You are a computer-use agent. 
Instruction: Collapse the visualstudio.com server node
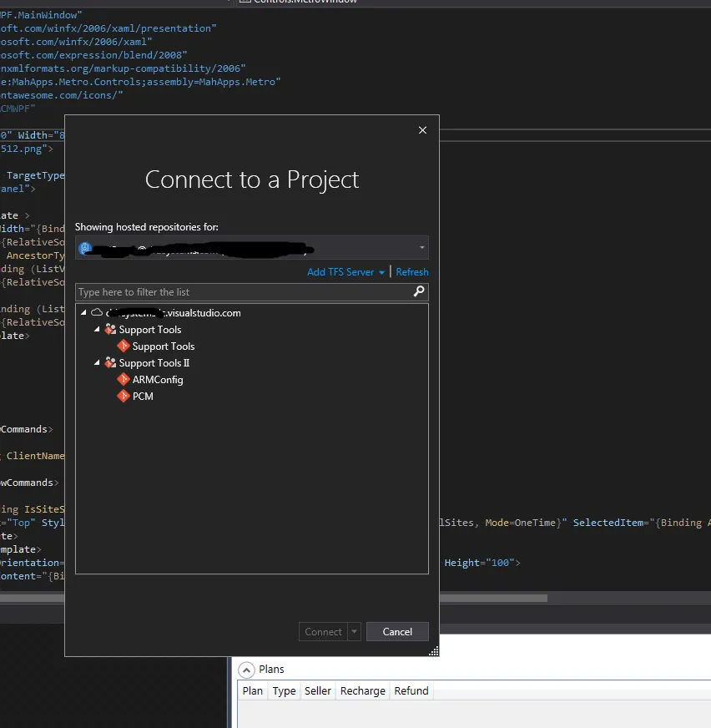[x=83, y=313]
